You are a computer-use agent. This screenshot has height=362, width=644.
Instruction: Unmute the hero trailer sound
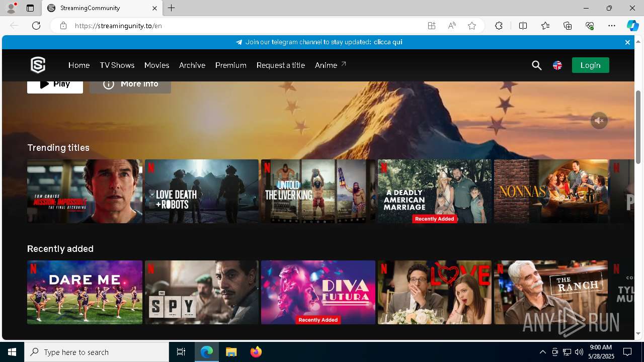(599, 121)
